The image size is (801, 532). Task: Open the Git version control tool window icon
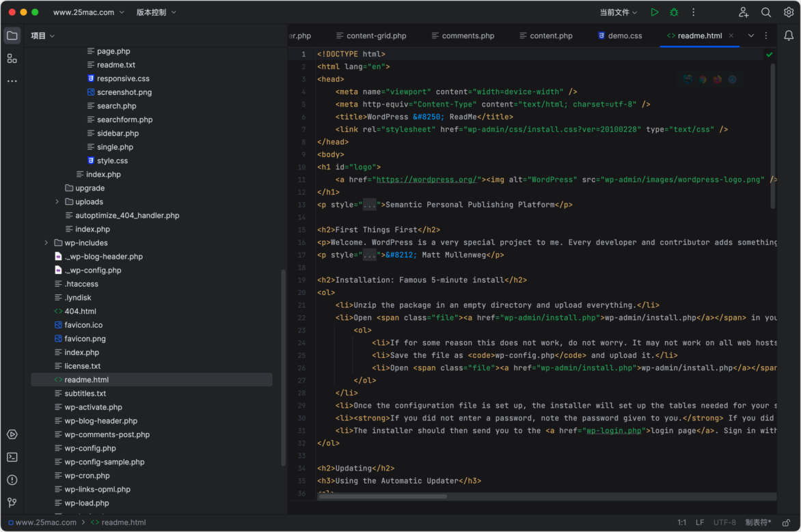pyautogui.click(x=12, y=503)
